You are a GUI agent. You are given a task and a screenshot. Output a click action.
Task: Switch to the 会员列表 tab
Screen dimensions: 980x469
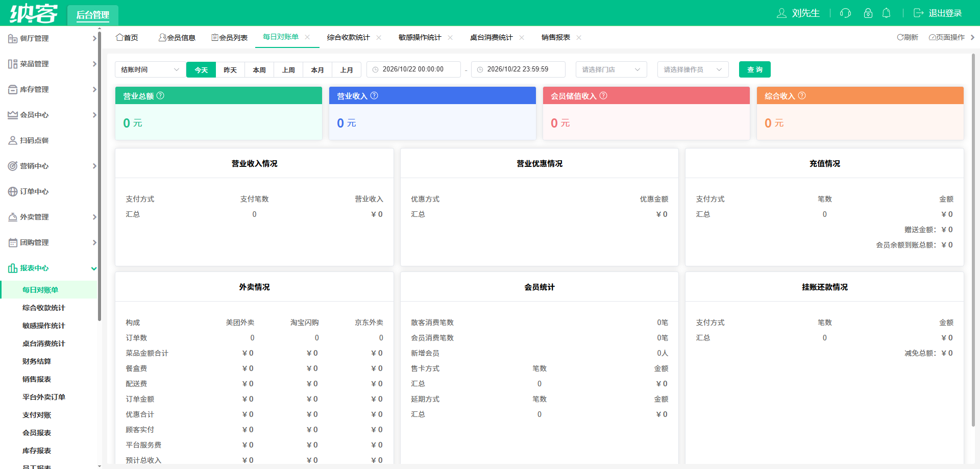(229, 38)
